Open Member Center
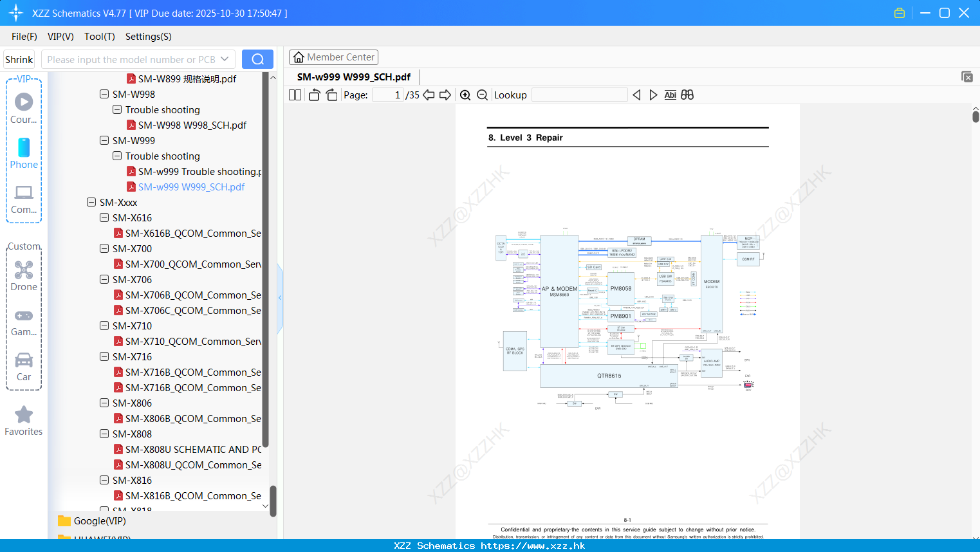The height and width of the screenshot is (552, 980). pyautogui.click(x=333, y=57)
